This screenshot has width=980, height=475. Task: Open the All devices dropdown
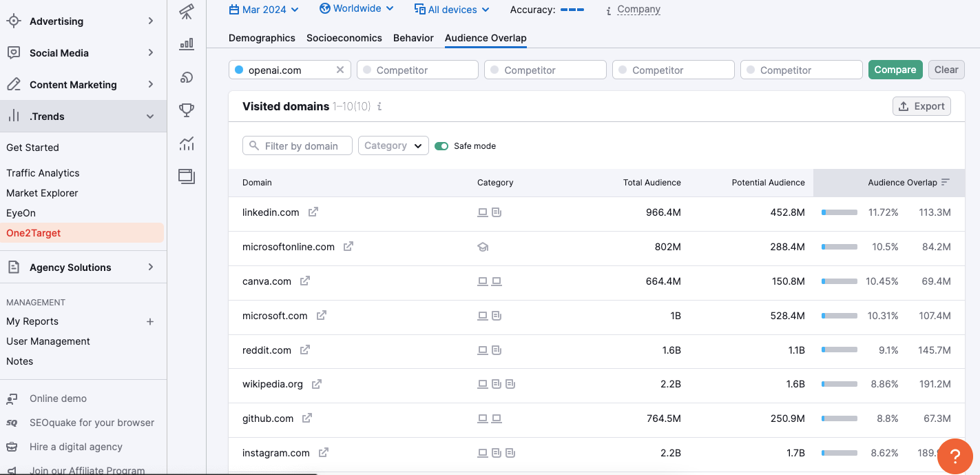pos(452,10)
